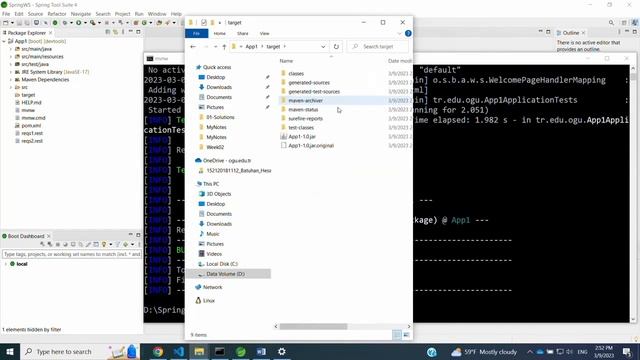640x360 pixels.
Task: Open the command prompt taskbar icon
Action: point(220,351)
